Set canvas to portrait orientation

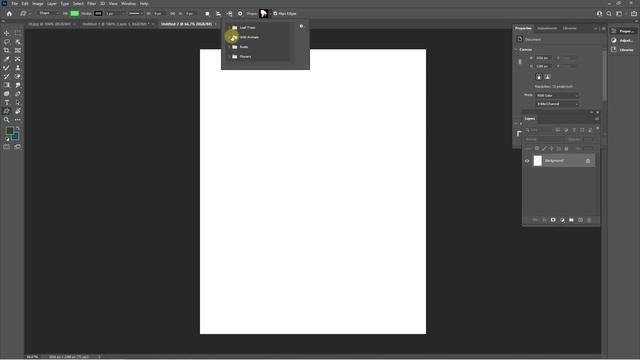pyautogui.click(x=539, y=77)
